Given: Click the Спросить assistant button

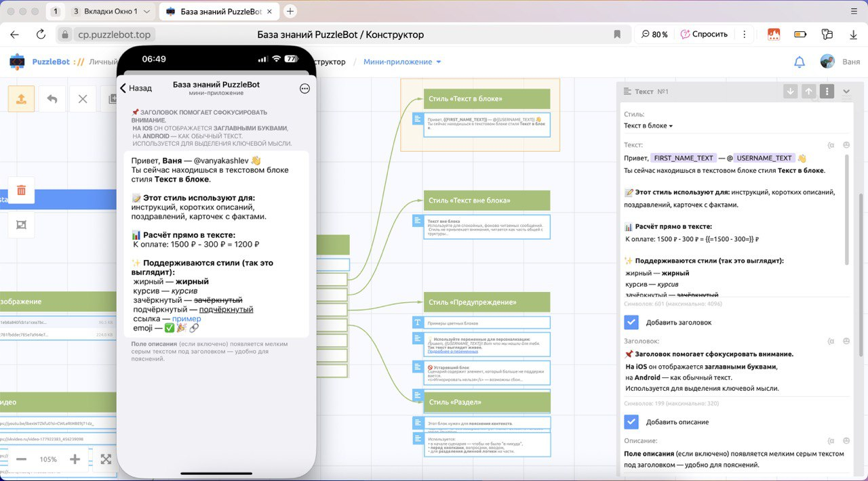Looking at the screenshot, I should (704, 35).
